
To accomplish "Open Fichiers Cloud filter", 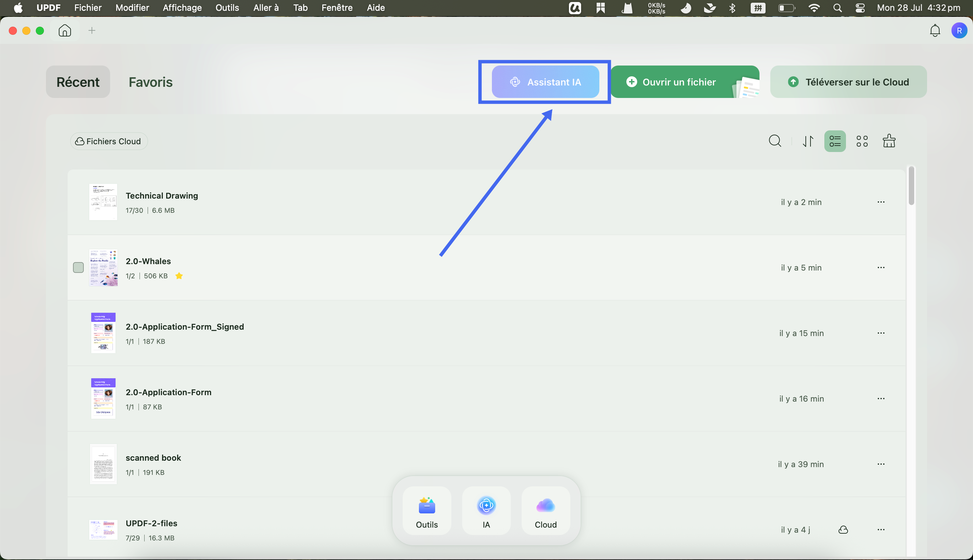I will pos(109,141).
